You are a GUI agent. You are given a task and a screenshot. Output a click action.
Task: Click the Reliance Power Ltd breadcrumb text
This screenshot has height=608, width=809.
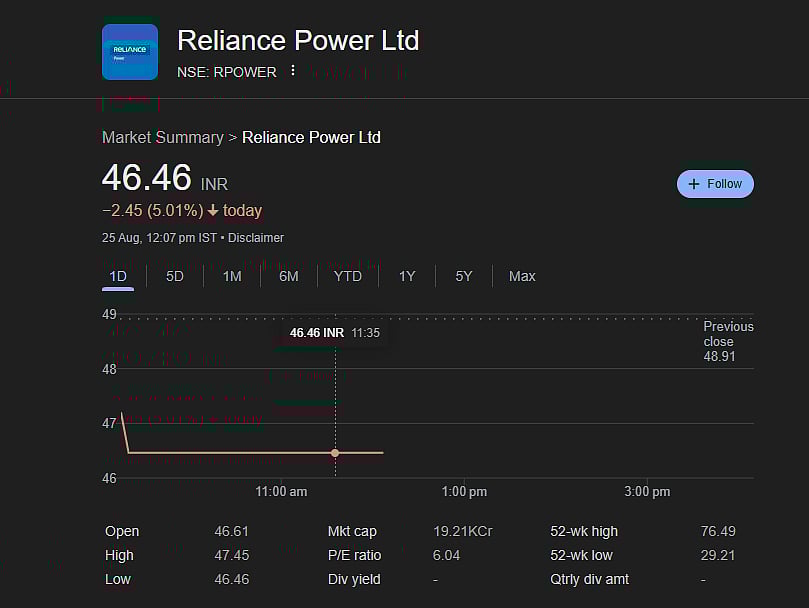[311, 138]
